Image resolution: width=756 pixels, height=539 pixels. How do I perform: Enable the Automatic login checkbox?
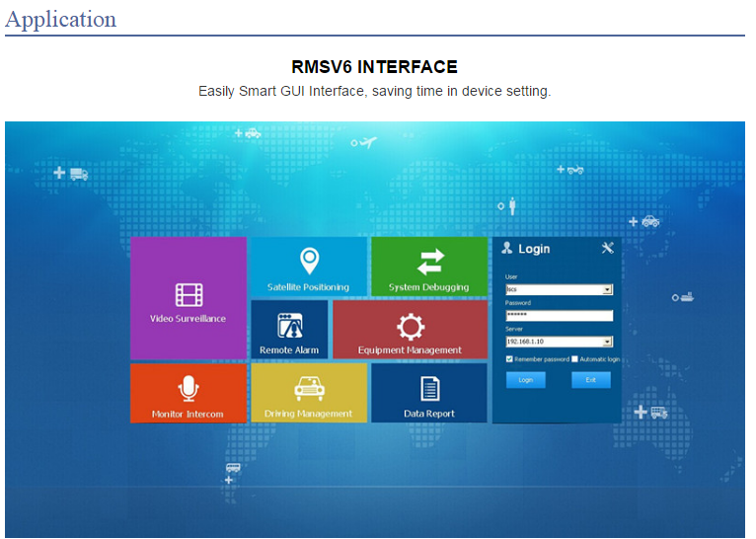tap(574, 359)
